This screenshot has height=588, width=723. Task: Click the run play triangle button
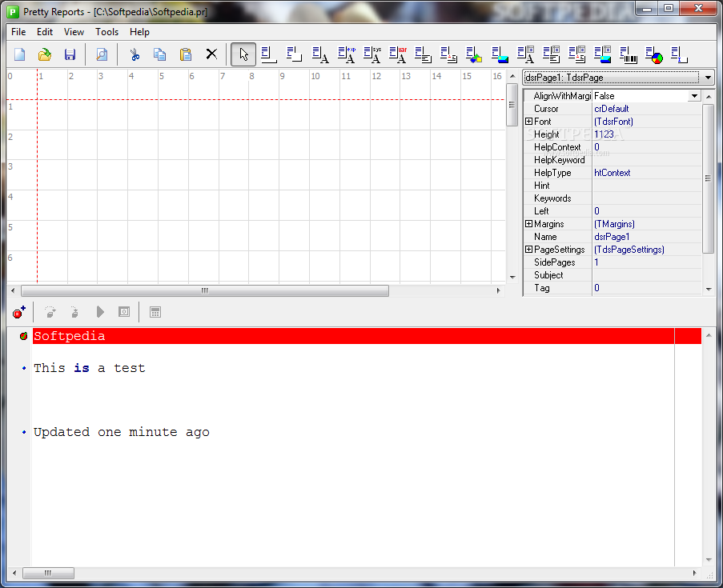pos(99,312)
